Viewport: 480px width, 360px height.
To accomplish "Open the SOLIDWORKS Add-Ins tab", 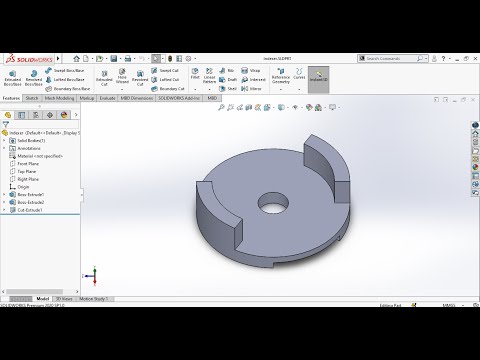I will [179, 98].
